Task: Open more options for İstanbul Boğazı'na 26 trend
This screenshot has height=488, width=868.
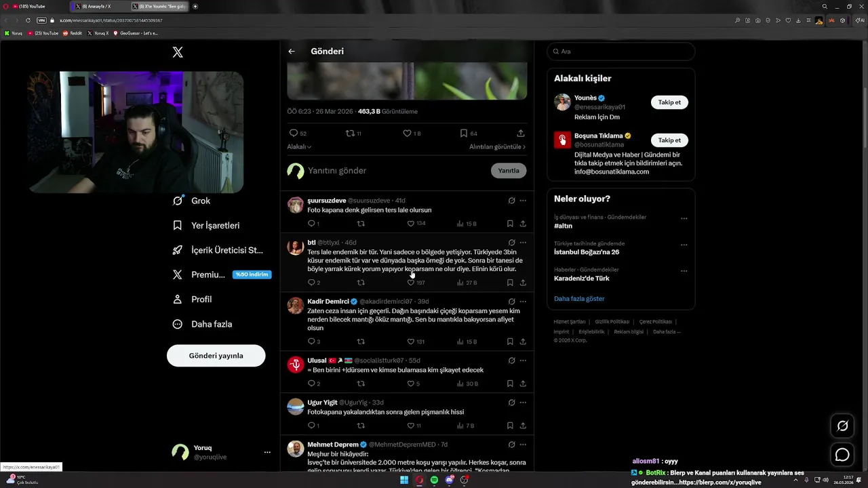Action: pos(684,245)
